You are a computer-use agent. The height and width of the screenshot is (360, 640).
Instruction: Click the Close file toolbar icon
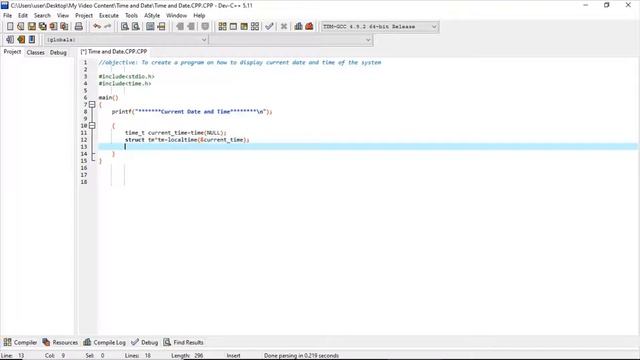point(53,27)
